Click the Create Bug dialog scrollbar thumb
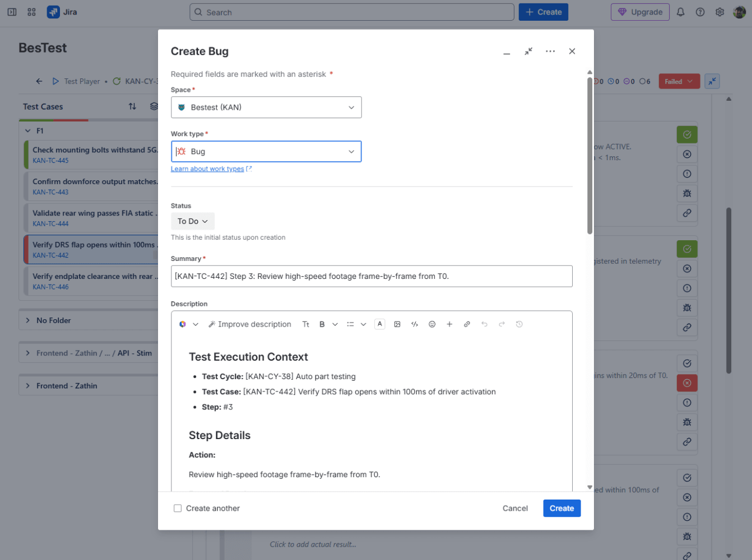752x560 pixels. (x=589, y=156)
